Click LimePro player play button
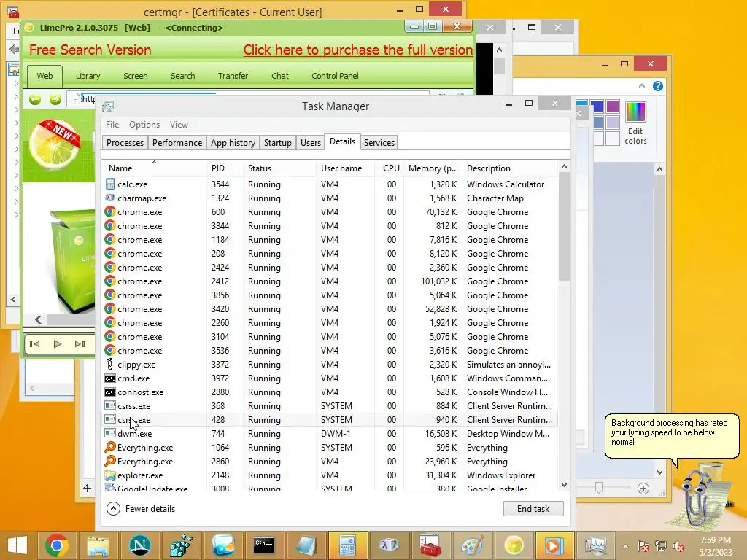 coord(58,344)
